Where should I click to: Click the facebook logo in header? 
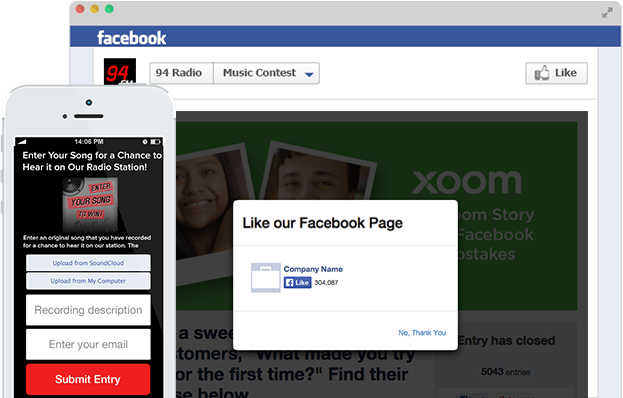pyautogui.click(x=132, y=38)
